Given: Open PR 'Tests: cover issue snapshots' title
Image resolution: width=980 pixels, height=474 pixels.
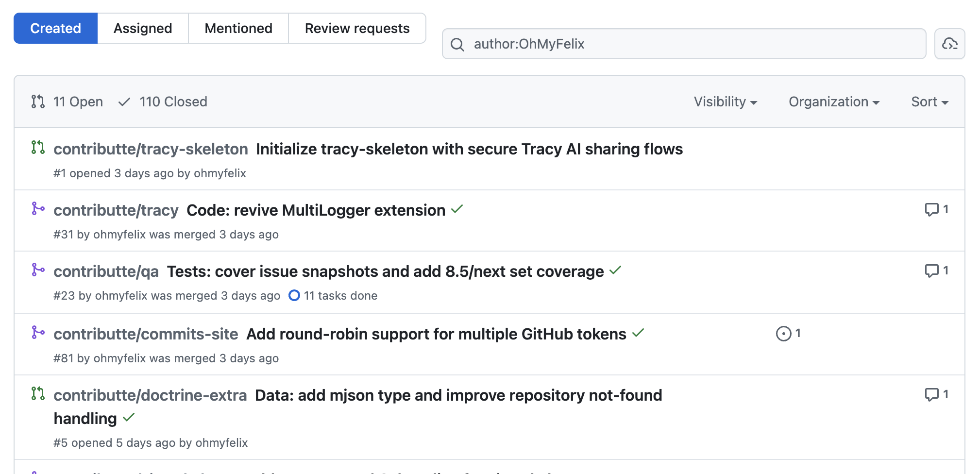Looking at the screenshot, I should coord(385,271).
